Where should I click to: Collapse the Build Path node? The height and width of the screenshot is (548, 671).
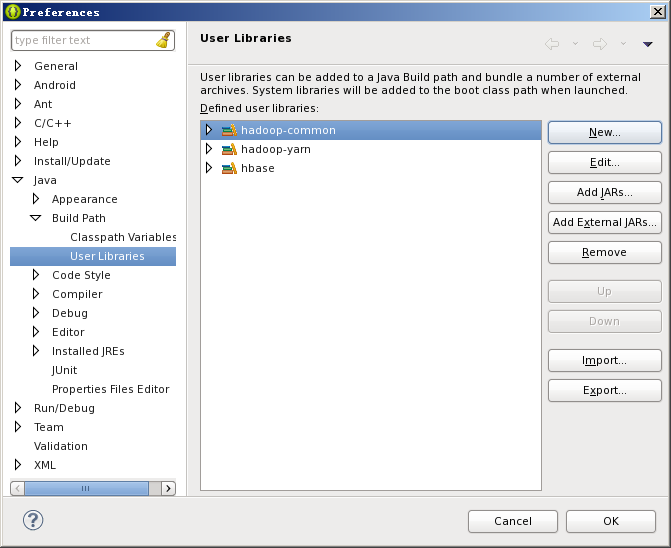tap(36, 218)
